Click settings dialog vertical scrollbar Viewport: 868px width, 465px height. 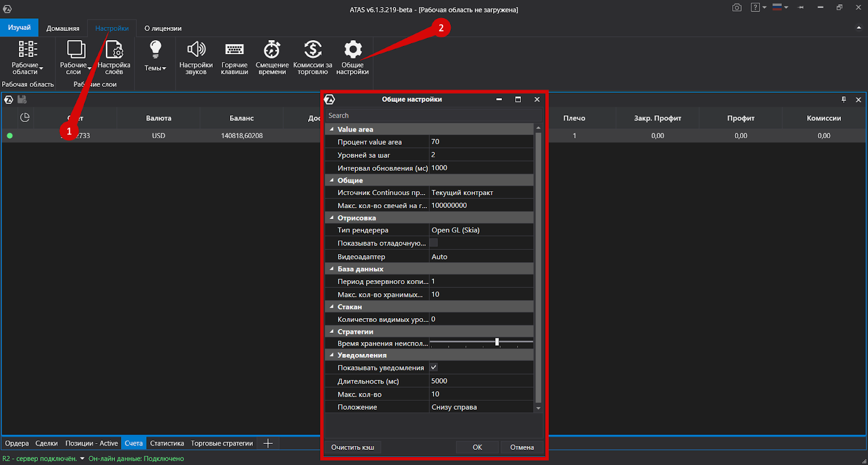[x=538, y=268]
